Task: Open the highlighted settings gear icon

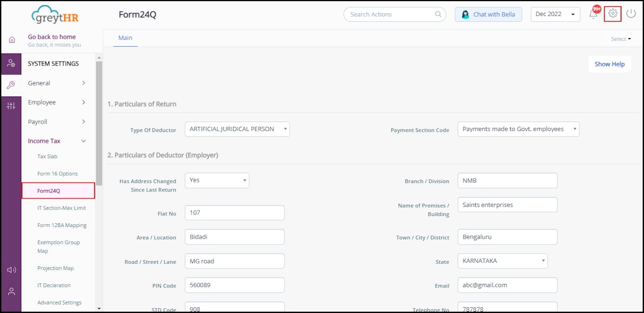Action: point(613,14)
